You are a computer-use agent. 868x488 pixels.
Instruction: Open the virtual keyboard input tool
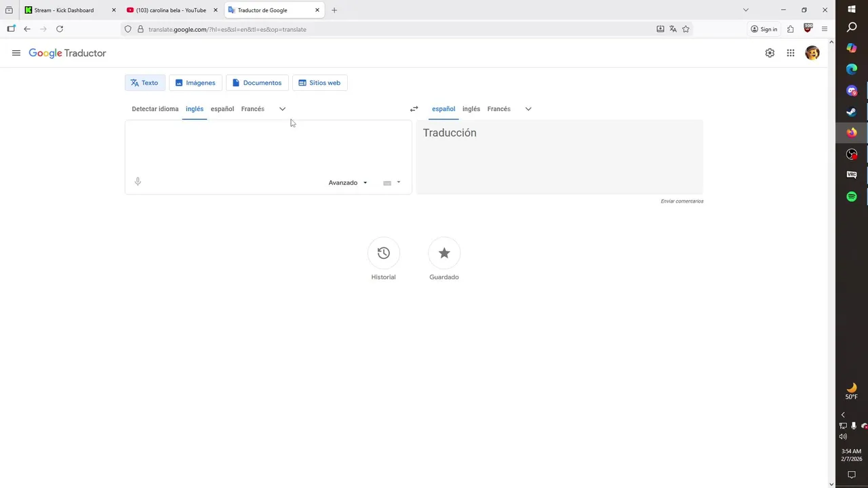click(x=387, y=182)
